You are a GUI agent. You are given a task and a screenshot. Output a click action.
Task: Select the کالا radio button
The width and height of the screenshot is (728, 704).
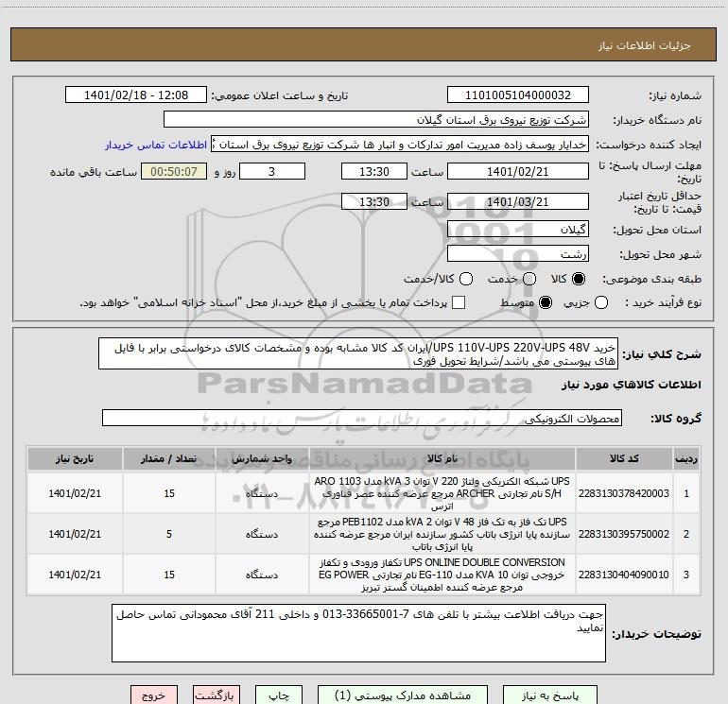tap(578, 279)
